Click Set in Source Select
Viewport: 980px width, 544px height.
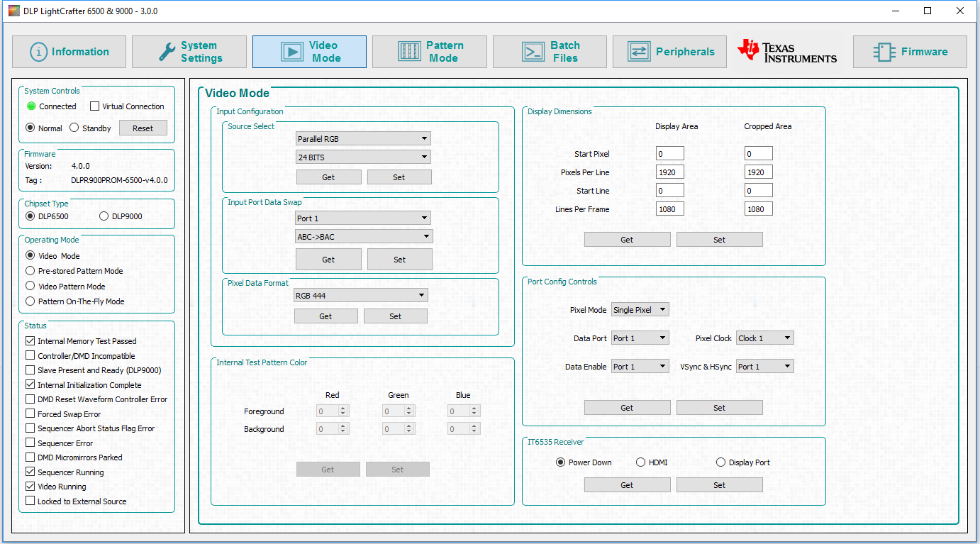[x=399, y=177]
